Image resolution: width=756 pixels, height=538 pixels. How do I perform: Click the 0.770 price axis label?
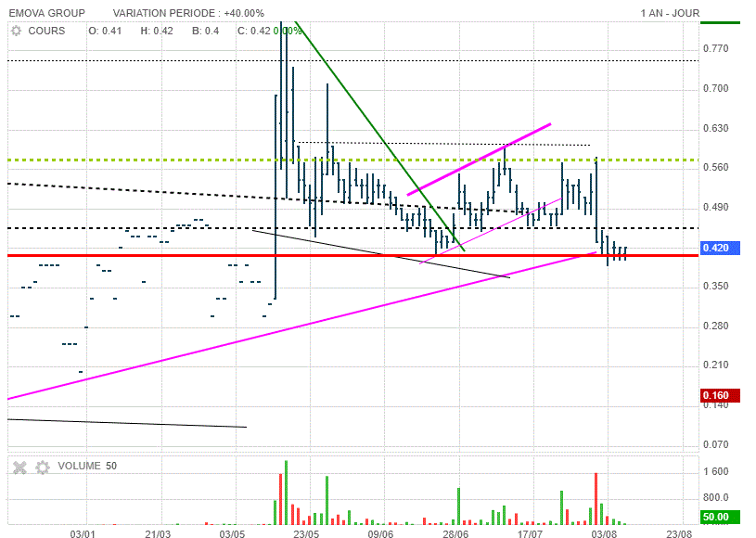[715, 48]
